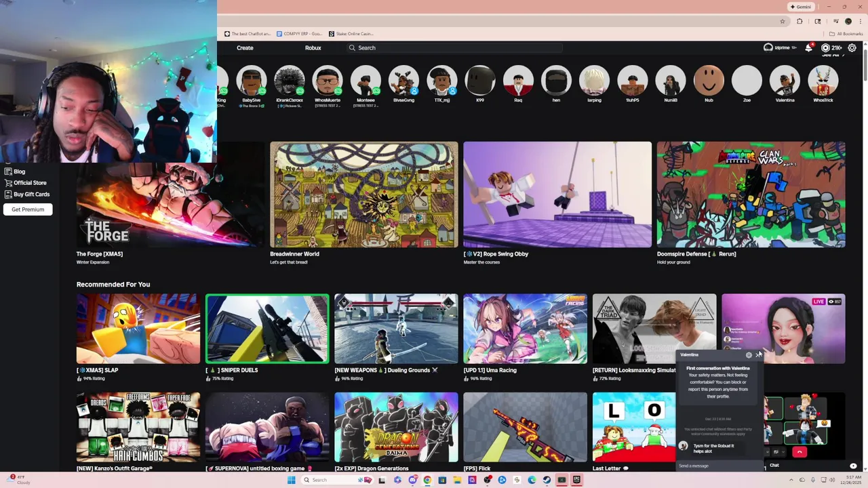Open the Rope Swing Obby thumbnail
Viewport: 868px width, 488px height.
(557, 195)
